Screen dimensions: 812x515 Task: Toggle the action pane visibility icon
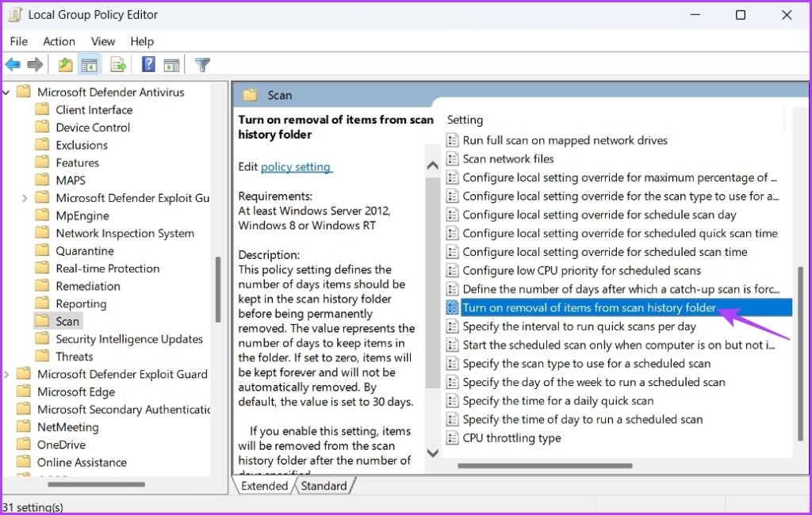coord(174,64)
